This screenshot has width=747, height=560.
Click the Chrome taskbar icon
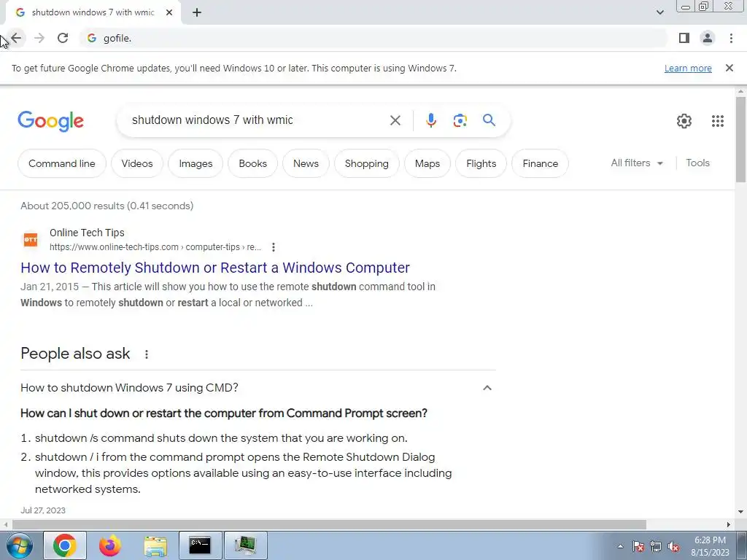65,545
